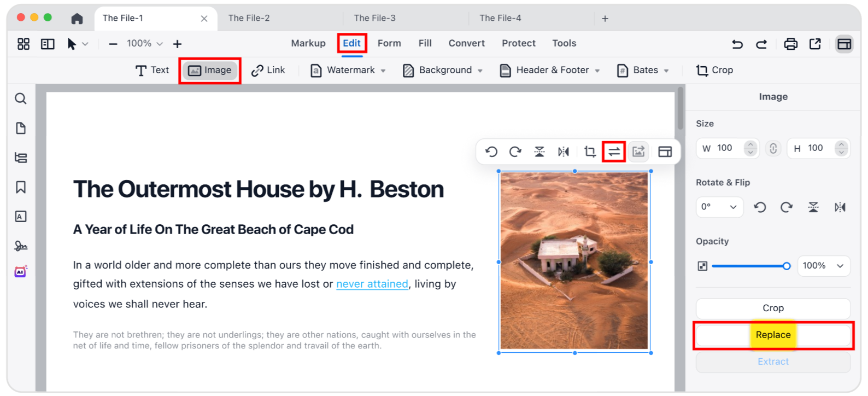Screen dimensions: 868x396
Task: Toggle the right properties panel button
Action: pos(844,44)
